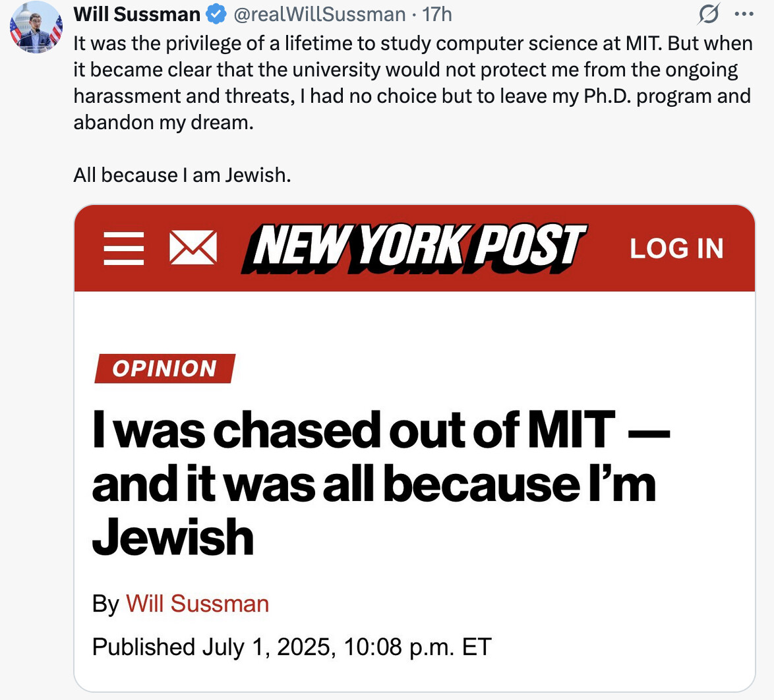
Task: Click the tweet body text about MIT
Action: tap(413, 83)
